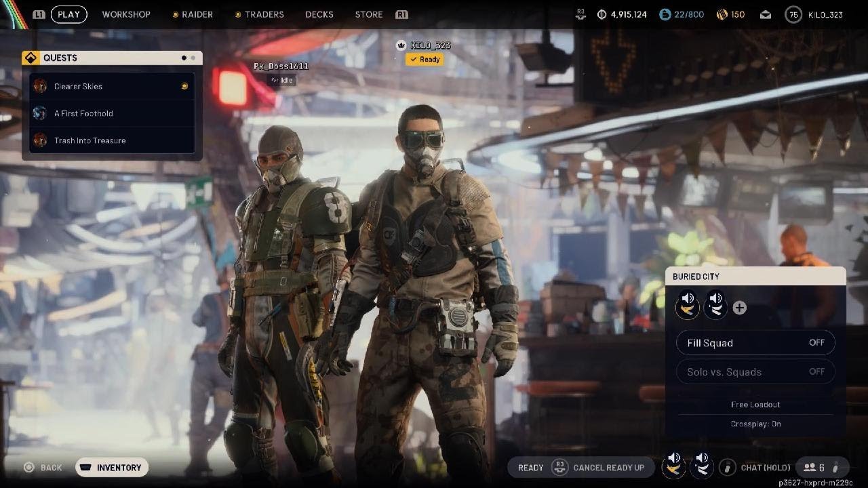This screenshot has width=868, height=488.
Task: Click the party leader crown icon
Action: coord(401,45)
